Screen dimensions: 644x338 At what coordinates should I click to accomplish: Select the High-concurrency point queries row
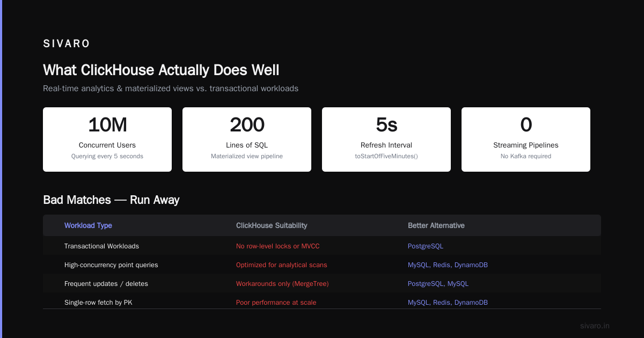pos(322,264)
